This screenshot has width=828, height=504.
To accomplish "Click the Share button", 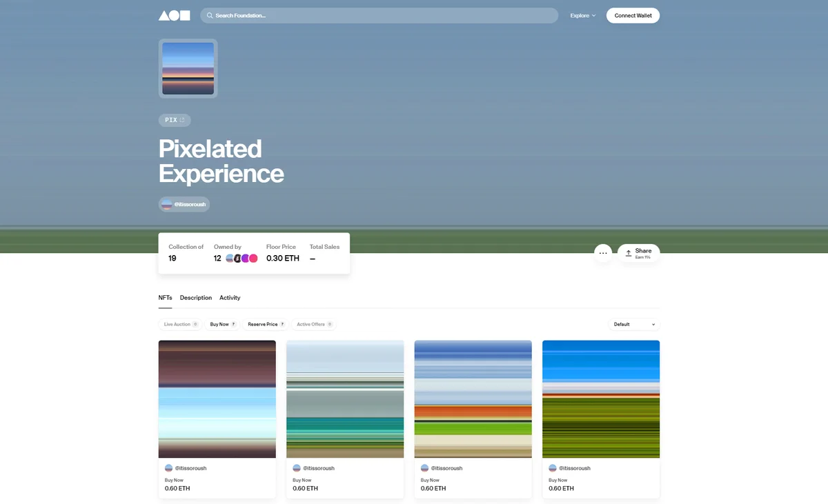I will point(638,253).
